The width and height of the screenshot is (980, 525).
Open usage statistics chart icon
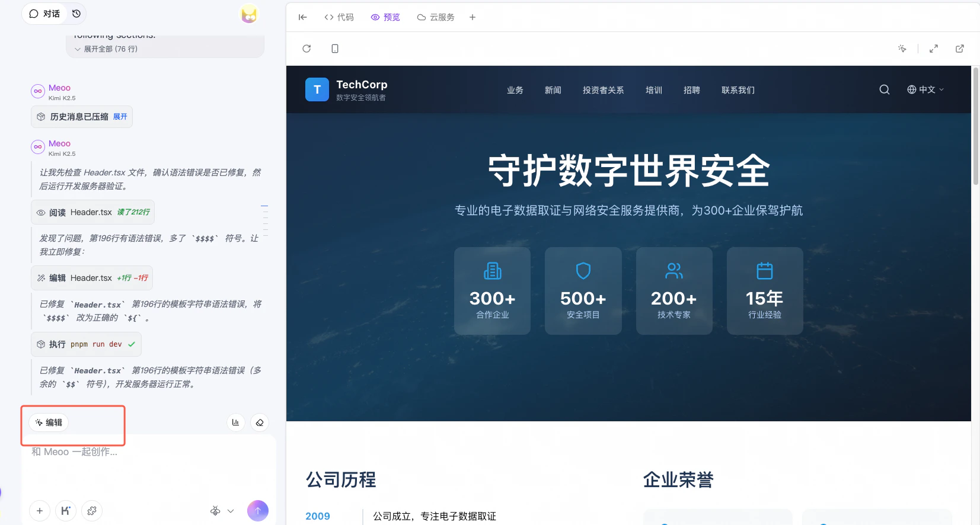click(236, 422)
